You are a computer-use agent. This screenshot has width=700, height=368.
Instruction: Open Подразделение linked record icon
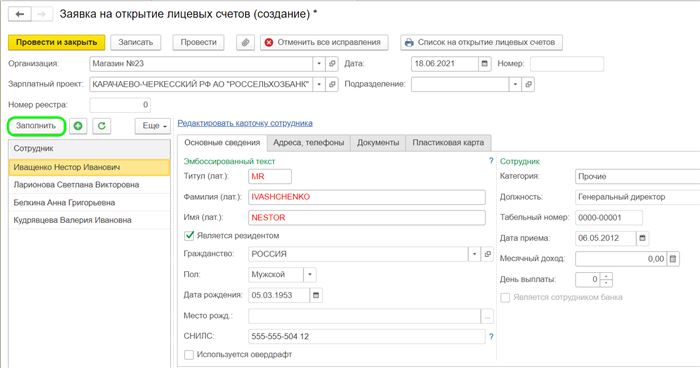pyautogui.click(x=528, y=84)
